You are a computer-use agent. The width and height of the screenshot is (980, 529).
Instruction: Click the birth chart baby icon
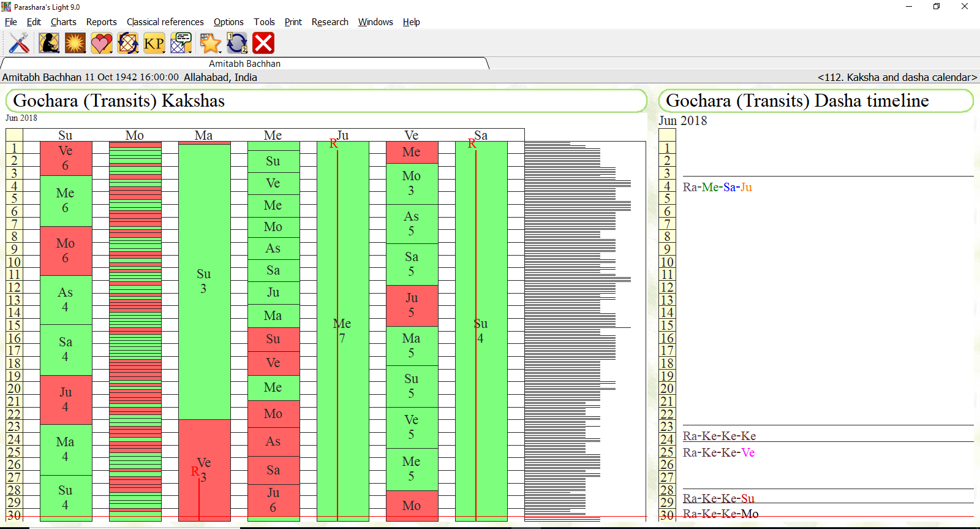pos(48,43)
